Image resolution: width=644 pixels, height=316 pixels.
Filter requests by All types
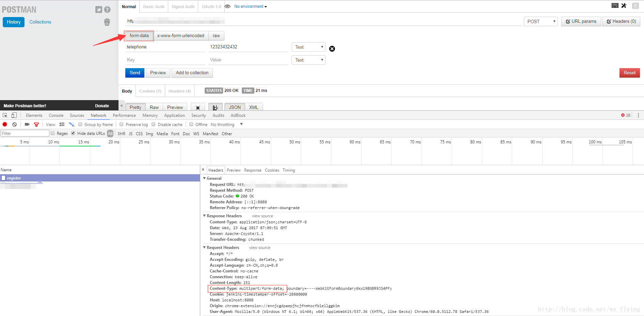point(110,133)
